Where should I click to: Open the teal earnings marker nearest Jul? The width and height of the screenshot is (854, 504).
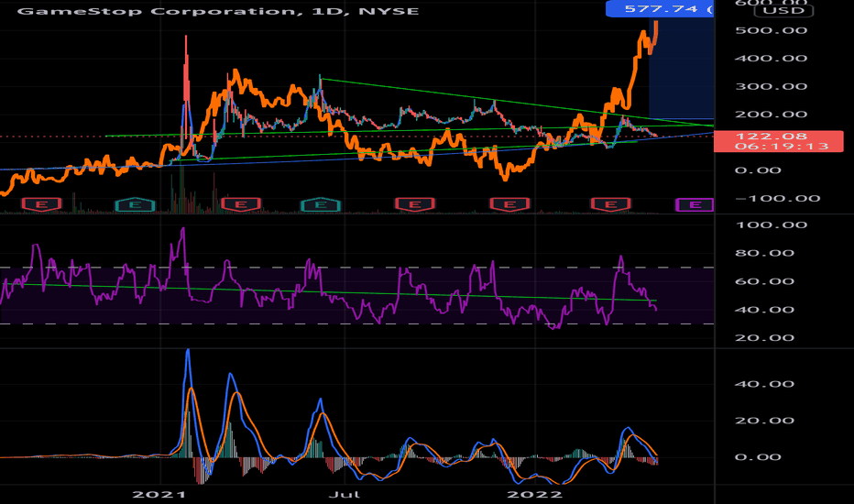point(321,205)
